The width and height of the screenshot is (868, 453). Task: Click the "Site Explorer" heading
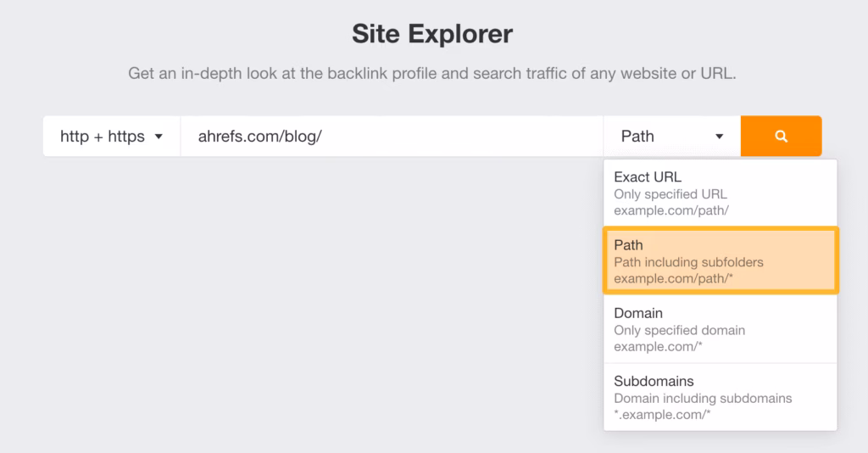coord(432,35)
